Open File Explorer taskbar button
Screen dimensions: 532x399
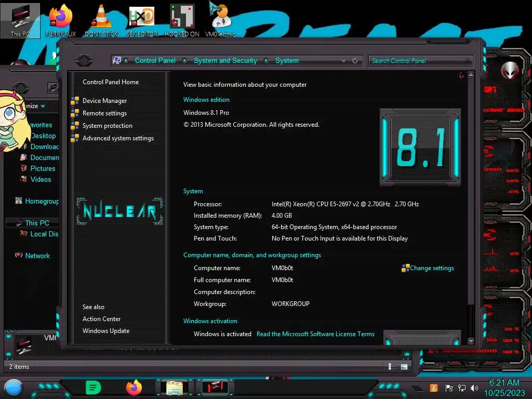click(x=175, y=388)
